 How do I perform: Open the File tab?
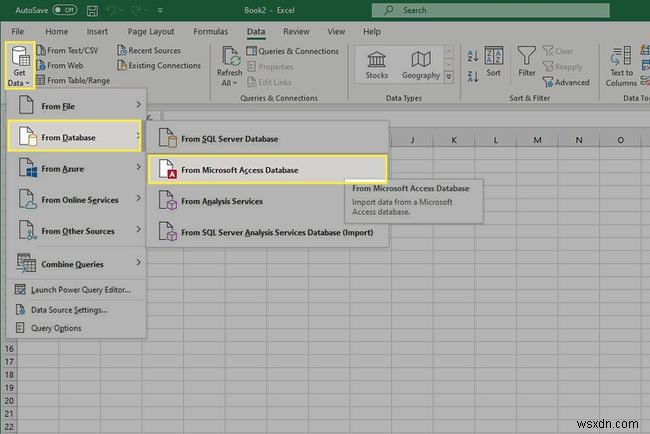pyautogui.click(x=17, y=32)
